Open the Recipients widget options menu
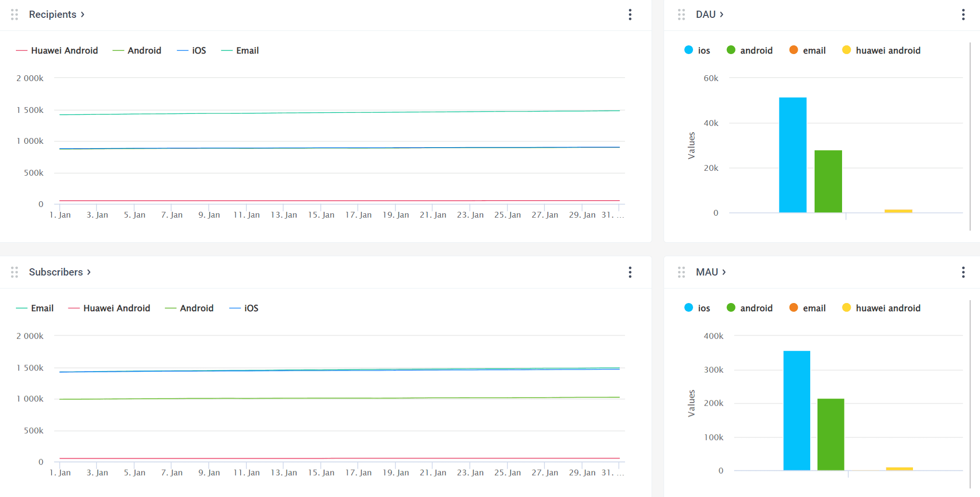 pos(630,14)
